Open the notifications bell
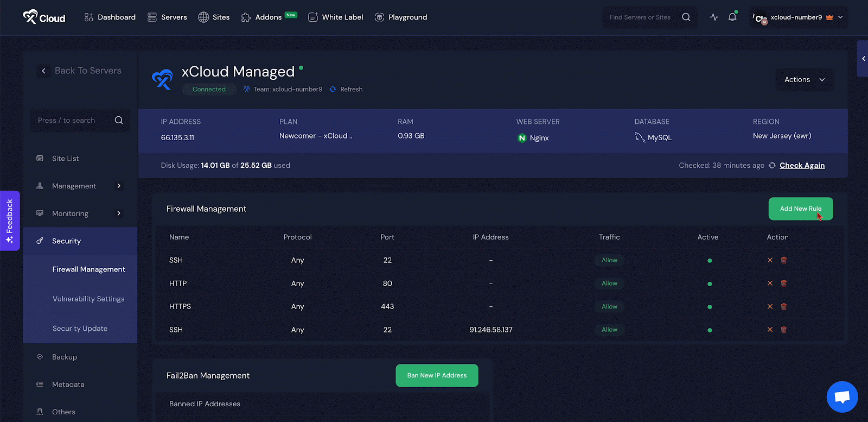This screenshot has height=422, width=868. coord(732,17)
